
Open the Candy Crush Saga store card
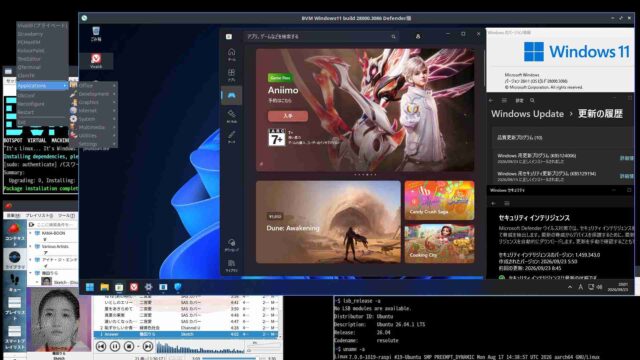pos(439,200)
